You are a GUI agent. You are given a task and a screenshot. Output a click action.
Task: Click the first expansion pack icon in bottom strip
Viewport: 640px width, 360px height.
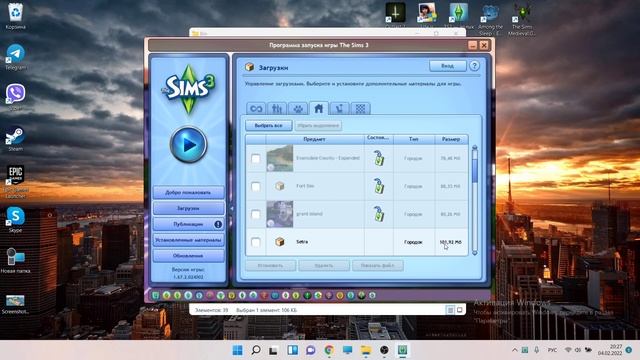point(156,295)
